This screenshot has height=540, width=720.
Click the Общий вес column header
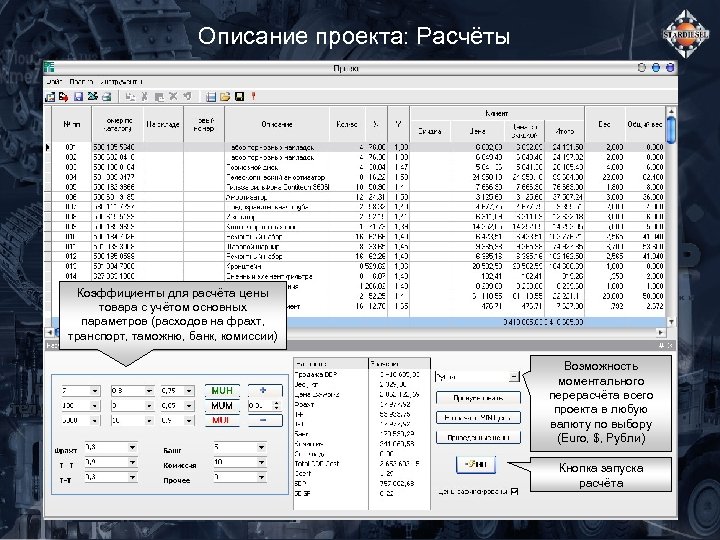pos(645,124)
